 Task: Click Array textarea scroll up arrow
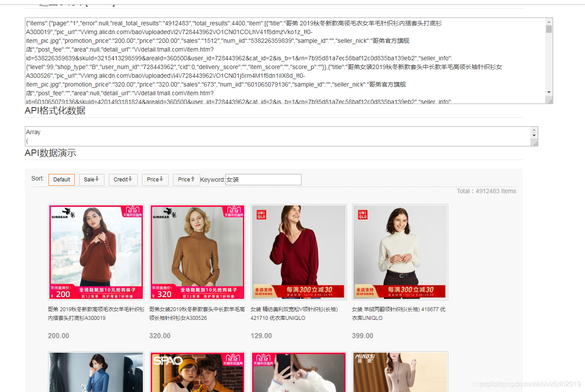534,130
